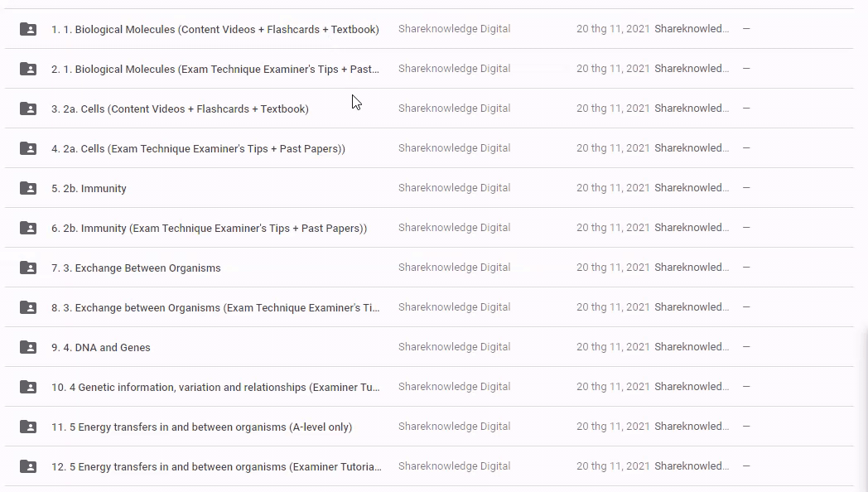Click owner Shareknowledge Digital in 1. Biological Molecules row
The width and height of the screenshot is (868, 492).
click(454, 29)
